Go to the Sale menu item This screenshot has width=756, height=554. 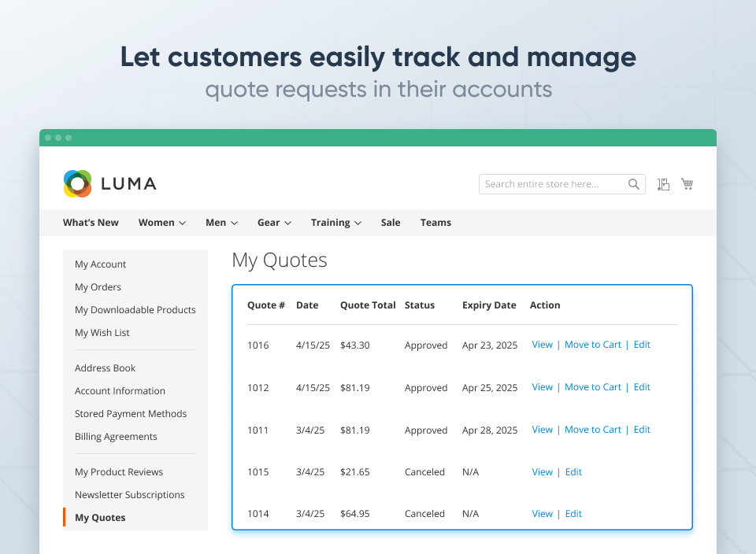391,223
